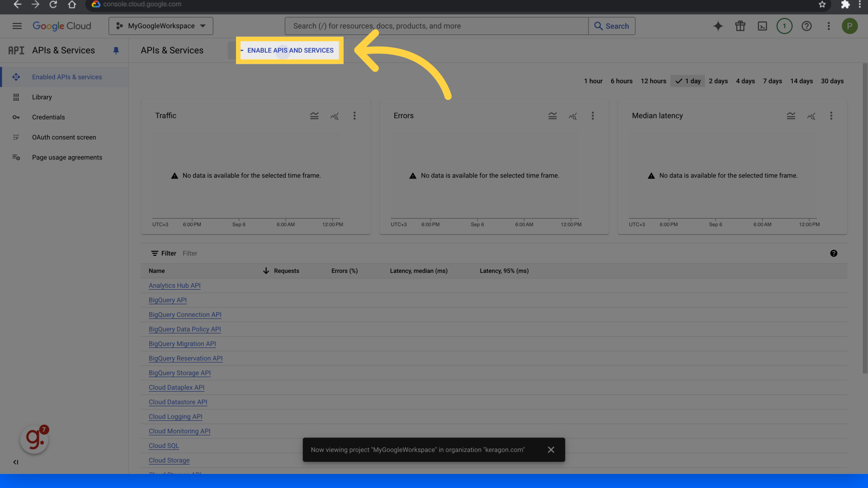Activate Cloud Shell terminal icon
Screen dimensions: 868x488
pos(762,26)
